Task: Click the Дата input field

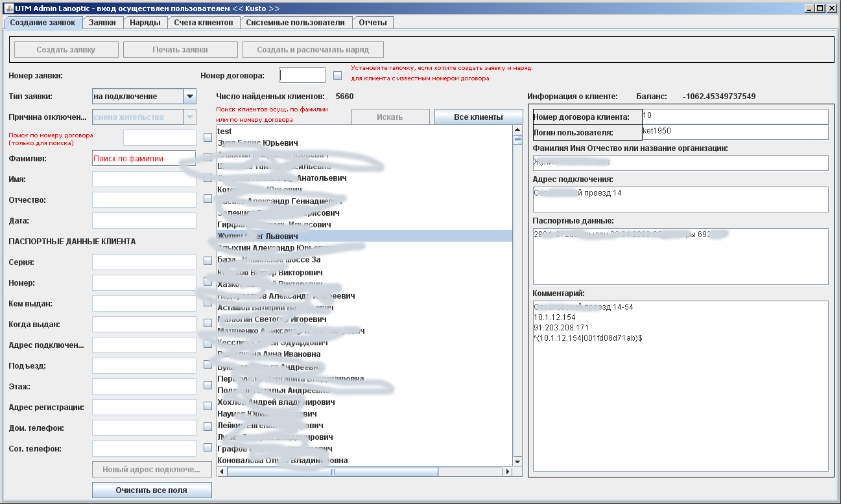Action: pyautogui.click(x=144, y=221)
